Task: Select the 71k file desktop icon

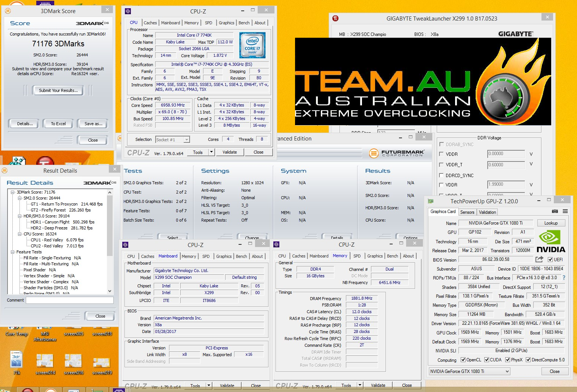Action: (x=16, y=362)
